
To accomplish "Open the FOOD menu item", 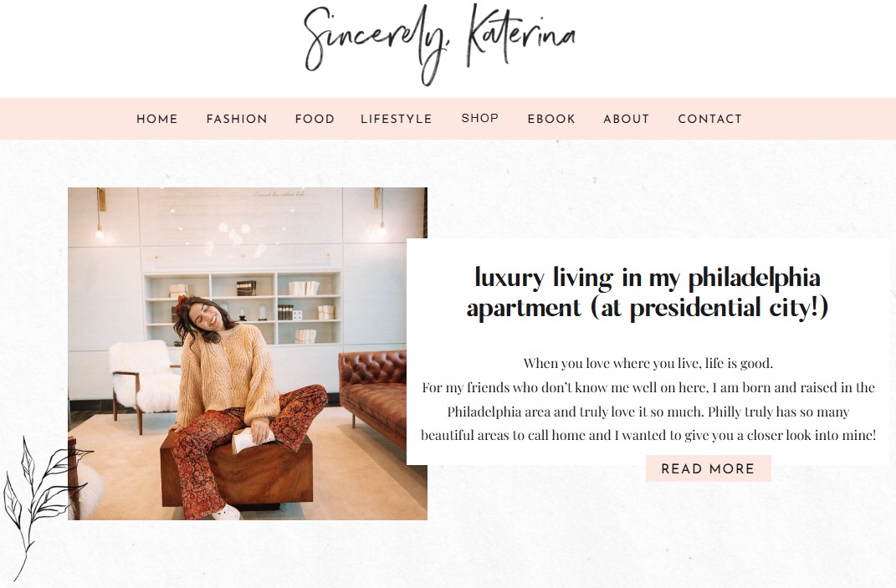I will [315, 119].
